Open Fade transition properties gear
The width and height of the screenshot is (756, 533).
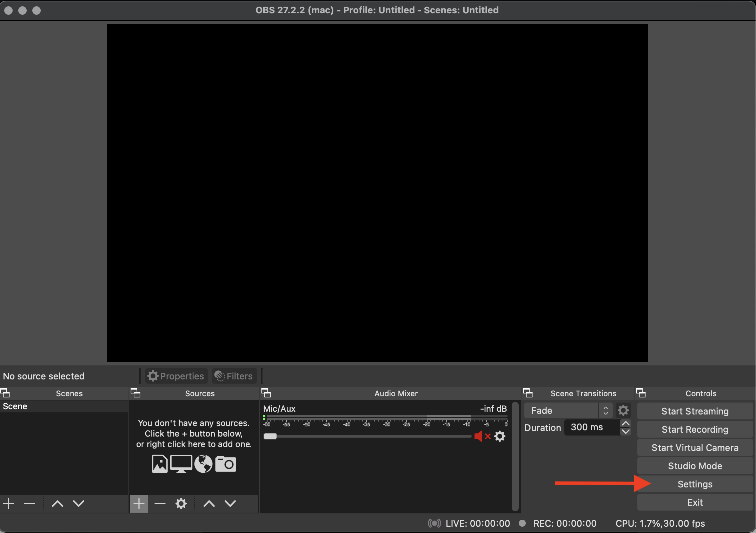pos(623,410)
